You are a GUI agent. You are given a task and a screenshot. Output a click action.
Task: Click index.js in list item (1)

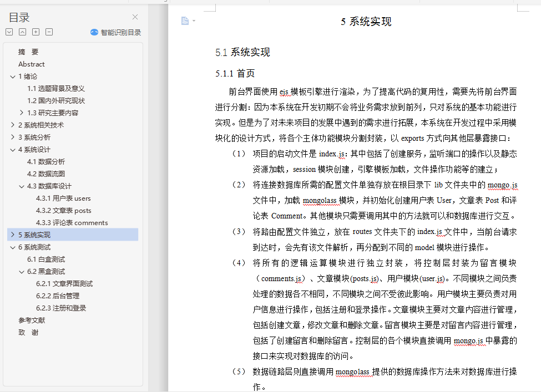pyautogui.click(x=332, y=154)
